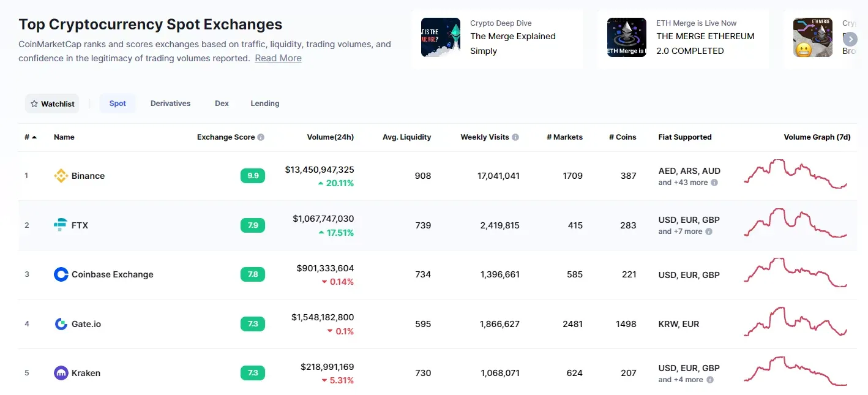The width and height of the screenshot is (868, 395).
Task: Click Coinbase Exchange 7d volume graph
Action: point(796,273)
